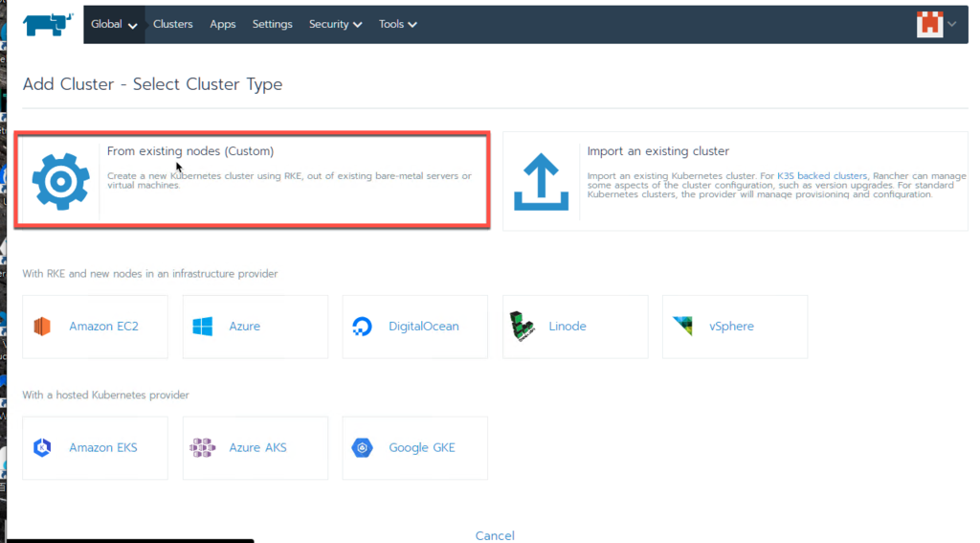Screen dimensions: 980x543
Task: Click the upload arrow import icon
Action: click(542, 181)
